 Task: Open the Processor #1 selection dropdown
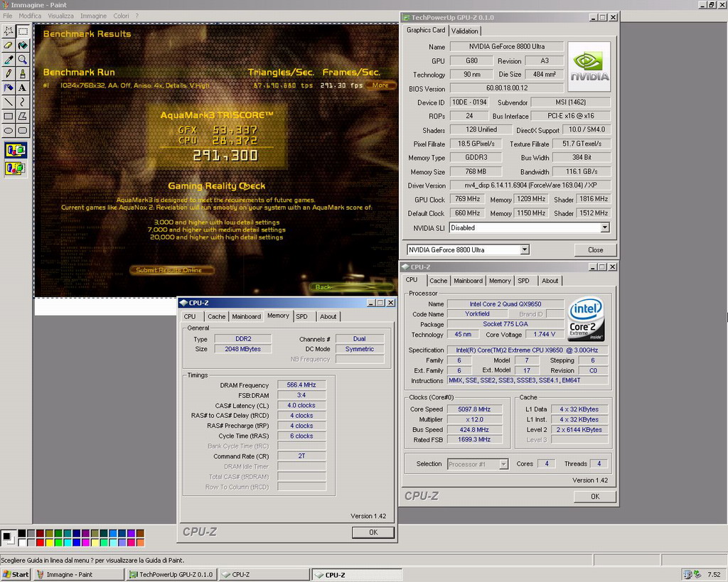503,464
